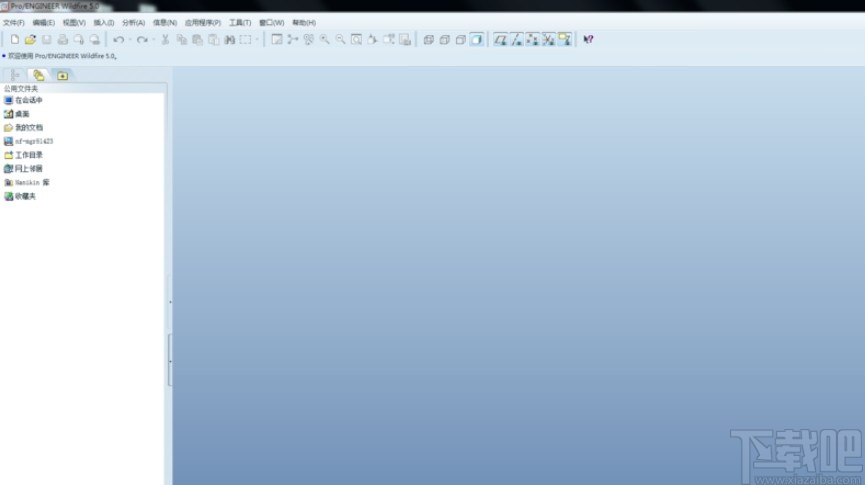Click the Repaint screen icon
This screenshot has height=485, width=865.
click(277, 39)
